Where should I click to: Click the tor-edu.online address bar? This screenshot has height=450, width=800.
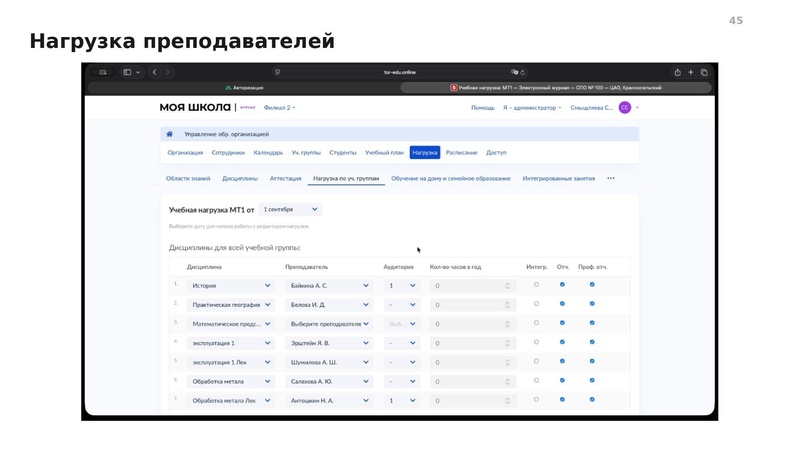pos(400,72)
